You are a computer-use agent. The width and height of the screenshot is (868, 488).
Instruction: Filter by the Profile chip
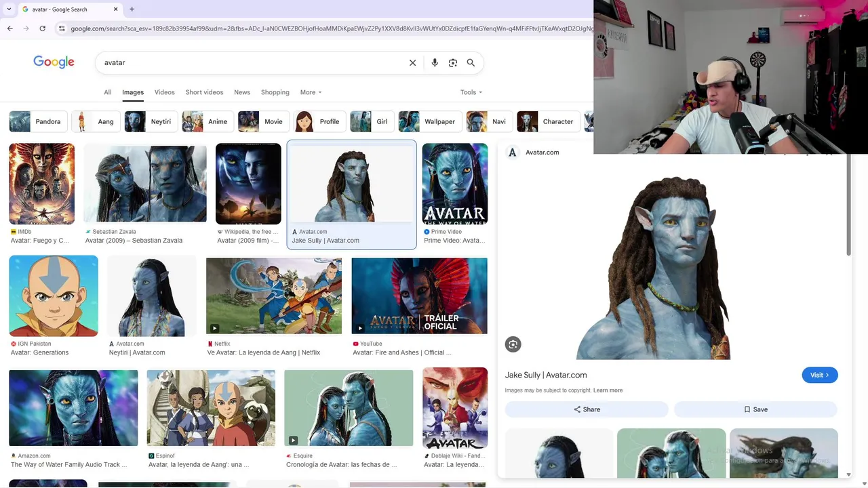(319, 121)
